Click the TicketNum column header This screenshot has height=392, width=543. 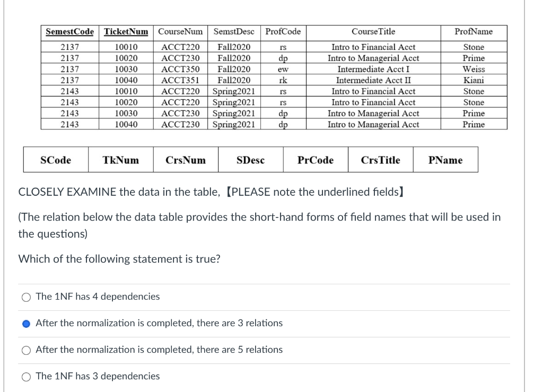coord(125,32)
